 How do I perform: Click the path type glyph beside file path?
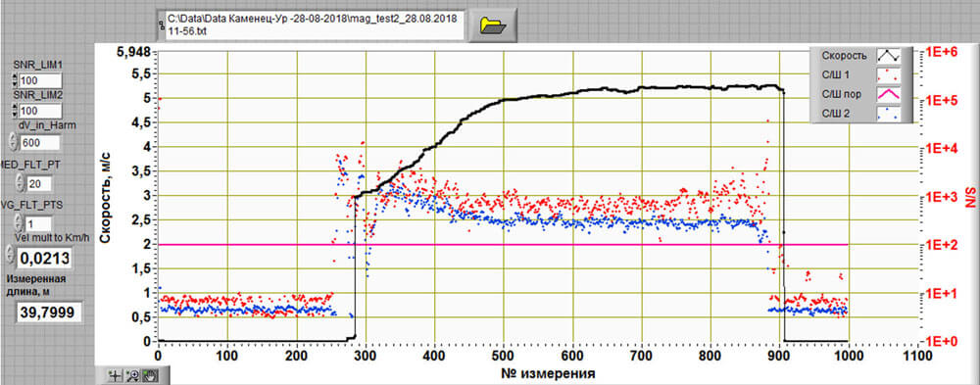162,25
